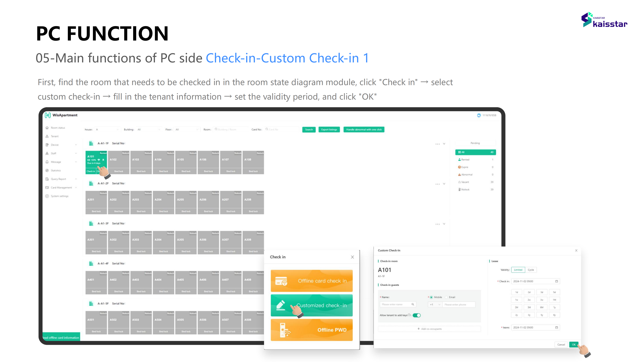The height and width of the screenshot is (362, 644).
Task: Choose Offline card check in option
Action: [x=312, y=281]
